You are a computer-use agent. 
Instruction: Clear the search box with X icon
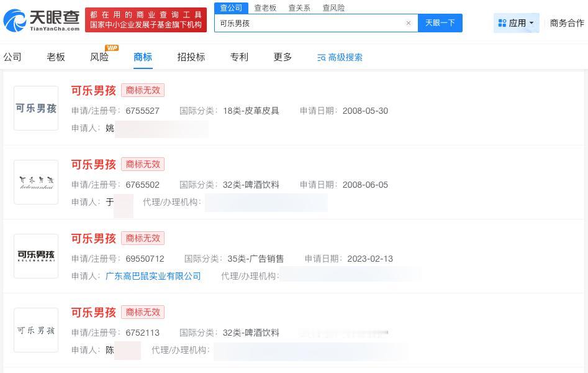[409, 23]
